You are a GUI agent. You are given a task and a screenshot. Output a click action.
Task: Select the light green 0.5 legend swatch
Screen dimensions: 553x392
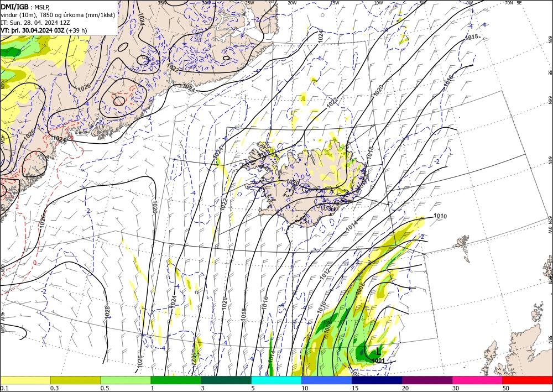tap(126, 380)
